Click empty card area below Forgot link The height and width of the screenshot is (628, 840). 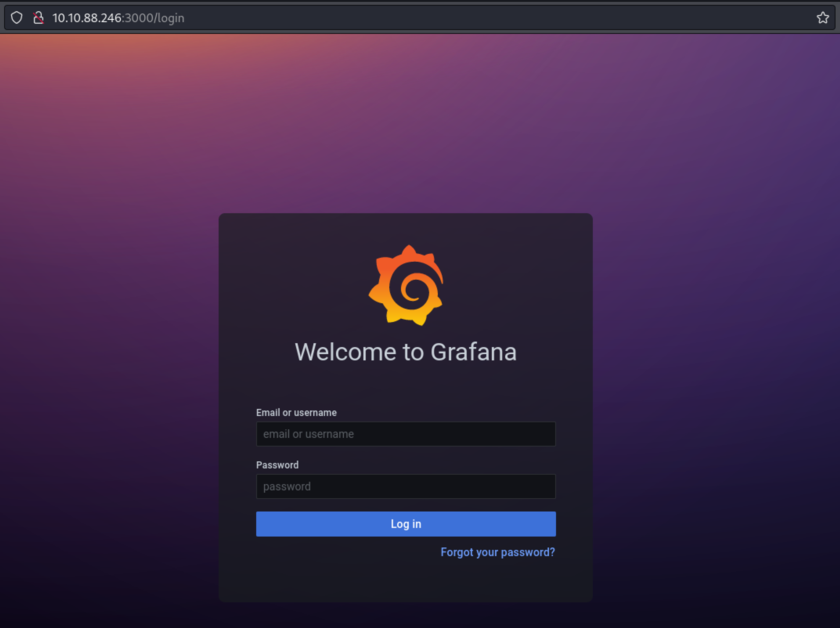coord(406,582)
